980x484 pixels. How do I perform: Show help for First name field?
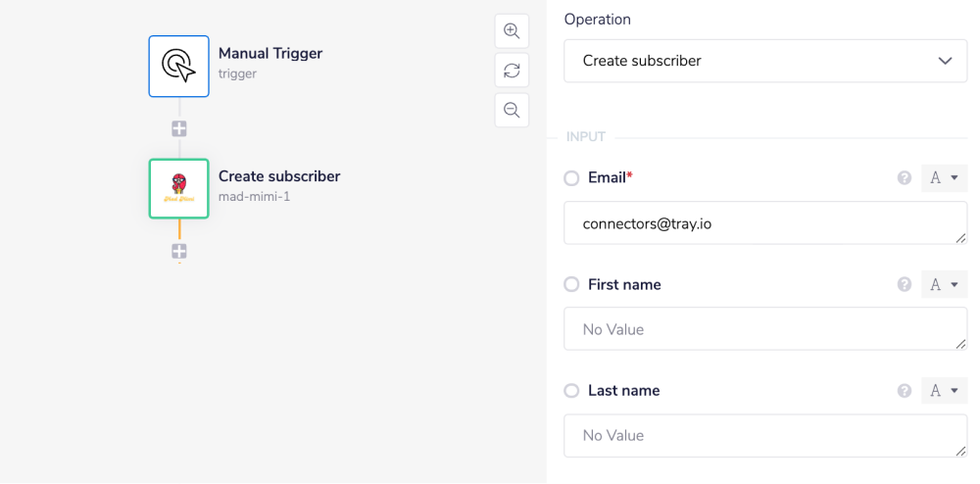pyautogui.click(x=905, y=284)
